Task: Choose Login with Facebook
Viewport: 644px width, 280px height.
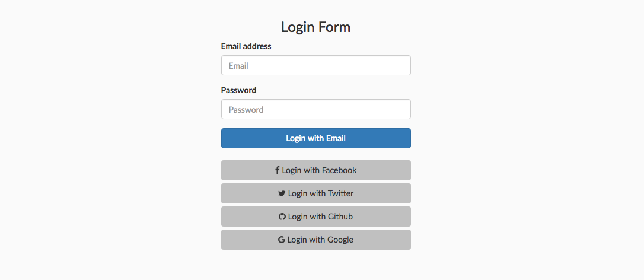Action: (x=316, y=170)
